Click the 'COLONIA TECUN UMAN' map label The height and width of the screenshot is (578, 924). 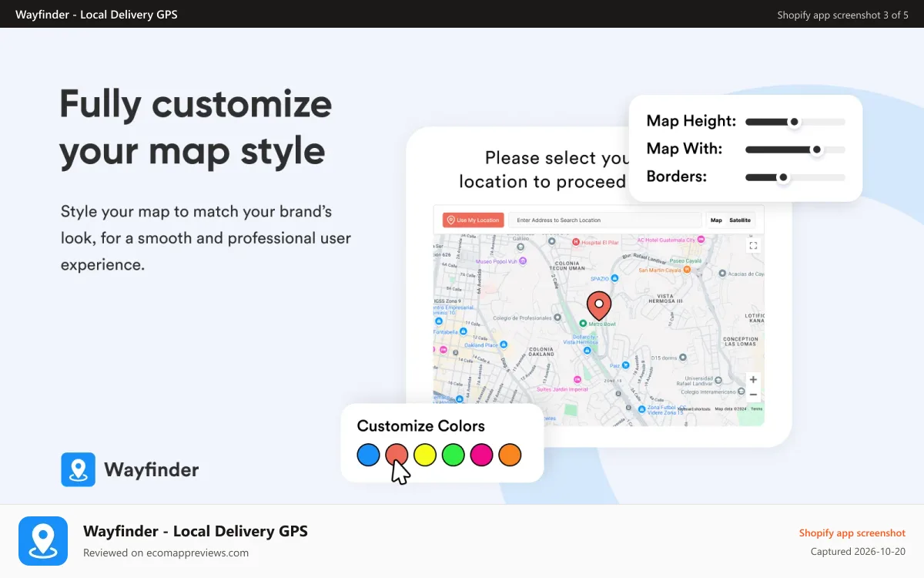coord(567,265)
